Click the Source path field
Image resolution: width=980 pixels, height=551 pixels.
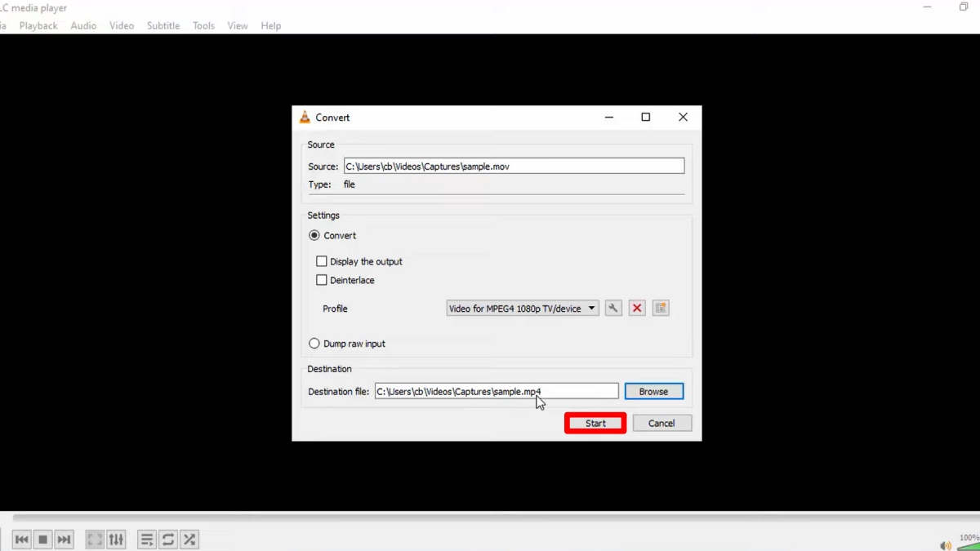point(514,166)
